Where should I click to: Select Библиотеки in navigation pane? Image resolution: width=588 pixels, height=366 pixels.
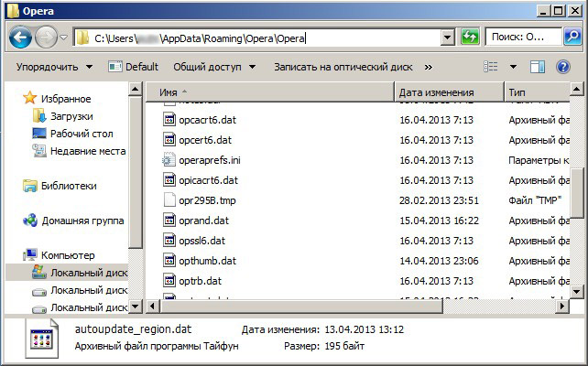[x=69, y=186]
